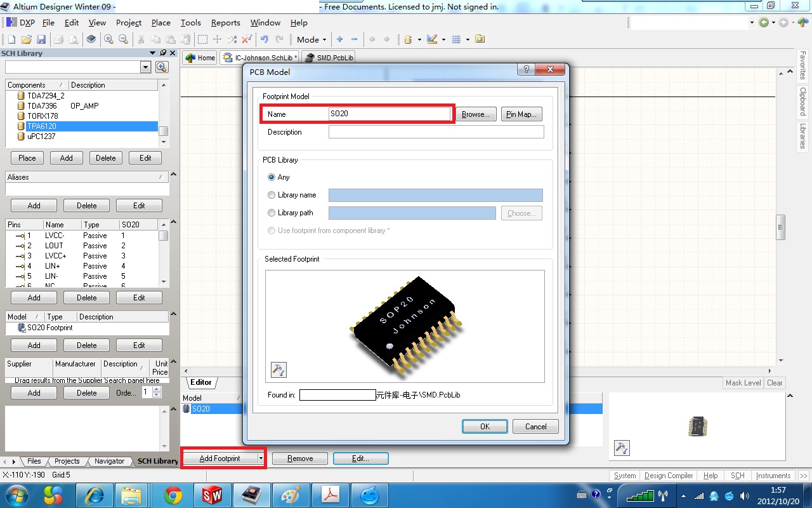Click the Open document folder icon

[26, 39]
